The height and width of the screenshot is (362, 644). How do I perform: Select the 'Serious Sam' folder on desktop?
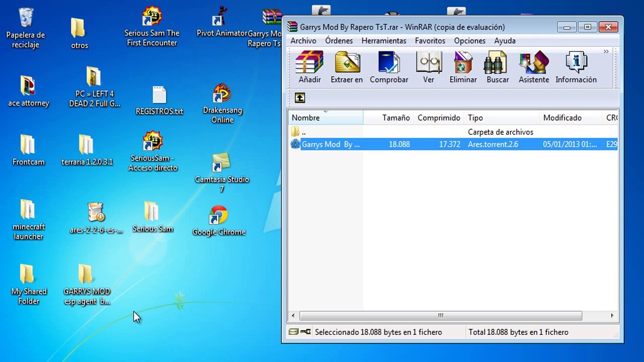pos(152,217)
